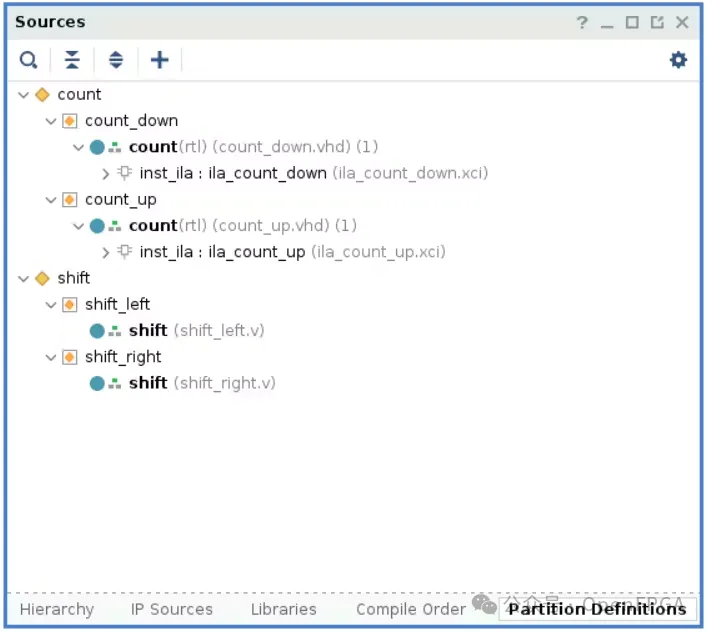Expand the inst_ila : ila_count_up node

click(106, 252)
